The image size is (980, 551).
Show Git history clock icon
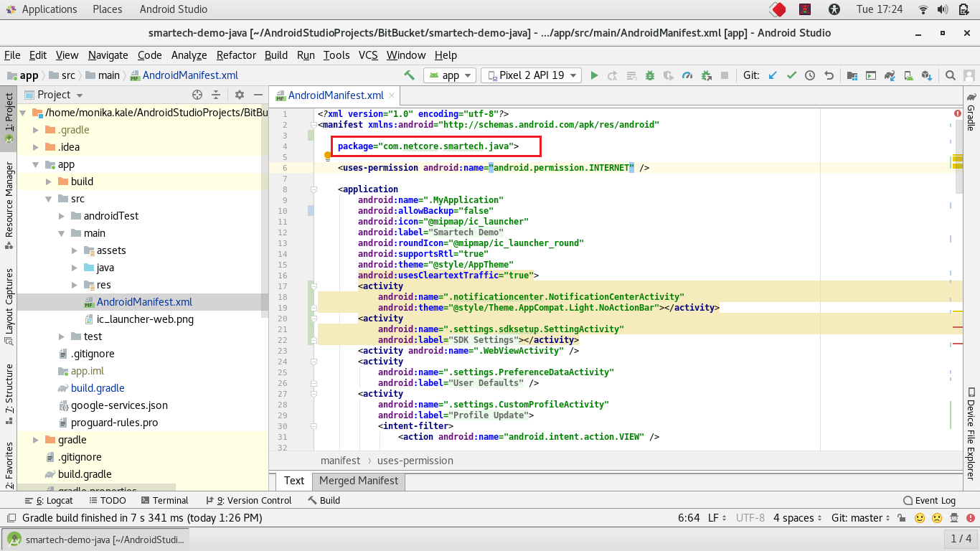pos(810,75)
